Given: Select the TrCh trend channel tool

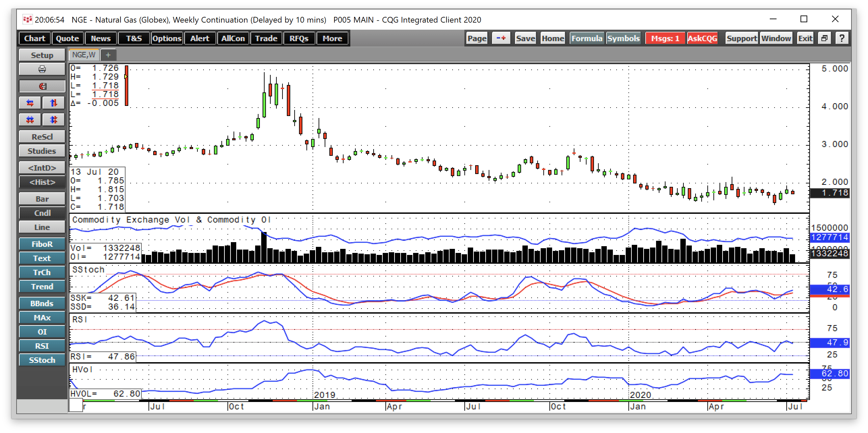Looking at the screenshot, I should coord(42,272).
